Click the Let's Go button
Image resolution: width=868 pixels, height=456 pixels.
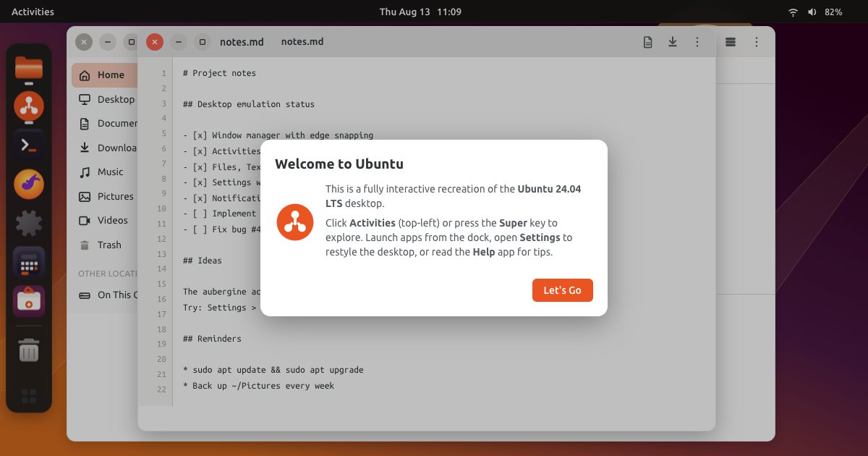(563, 290)
